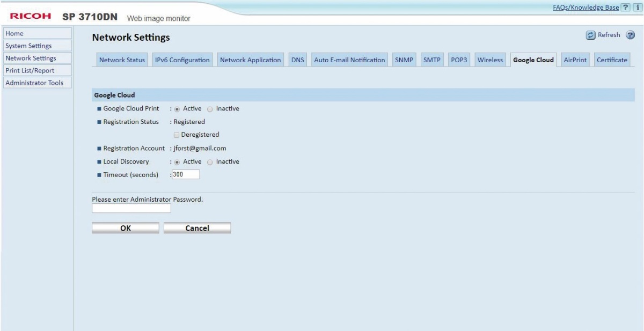Open Administrator Tools in the sidebar
The width and height of the screenshot is (644, 331).
pyautogui.click(x=38, y=83)
